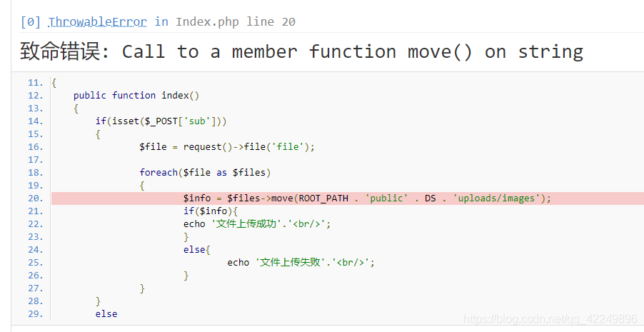This screenshot has width=644, height=332.
Task: Click the ROOT_PATH constant in line 20
Action: click(x=323, y=198)
